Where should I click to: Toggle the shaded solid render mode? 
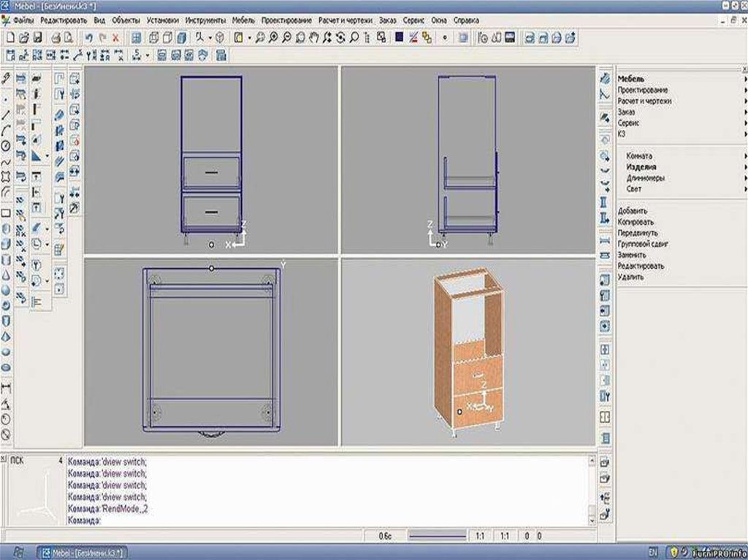[181, 37]
